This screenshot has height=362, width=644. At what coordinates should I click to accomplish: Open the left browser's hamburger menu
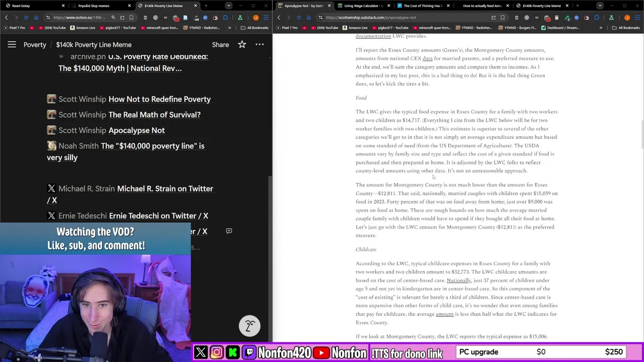click(x=266, y=17)
